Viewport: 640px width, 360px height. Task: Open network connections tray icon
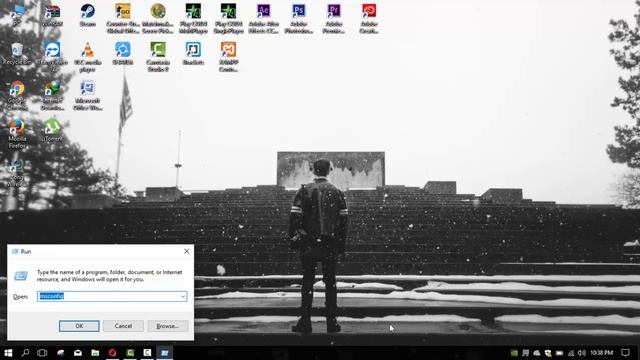[571, 353]
